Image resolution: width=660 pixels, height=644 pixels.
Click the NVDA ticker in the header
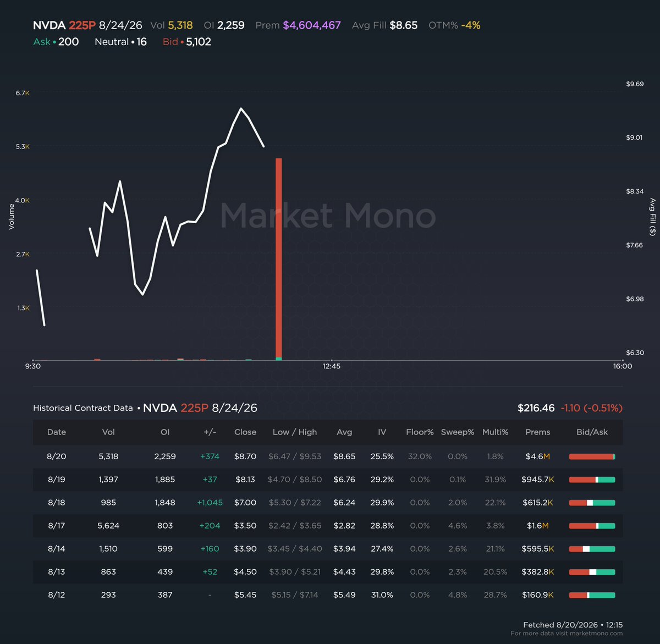click(x=49, y=25)
